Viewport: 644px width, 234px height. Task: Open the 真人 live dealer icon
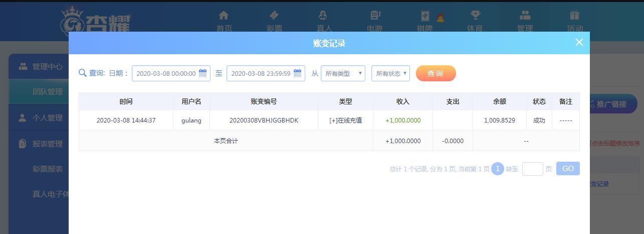(x=323, y=16)
